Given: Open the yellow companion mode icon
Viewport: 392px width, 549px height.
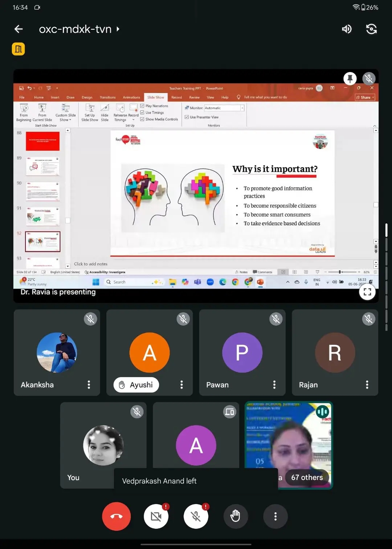Looking at the screenshot, I should tap(19, 49).
